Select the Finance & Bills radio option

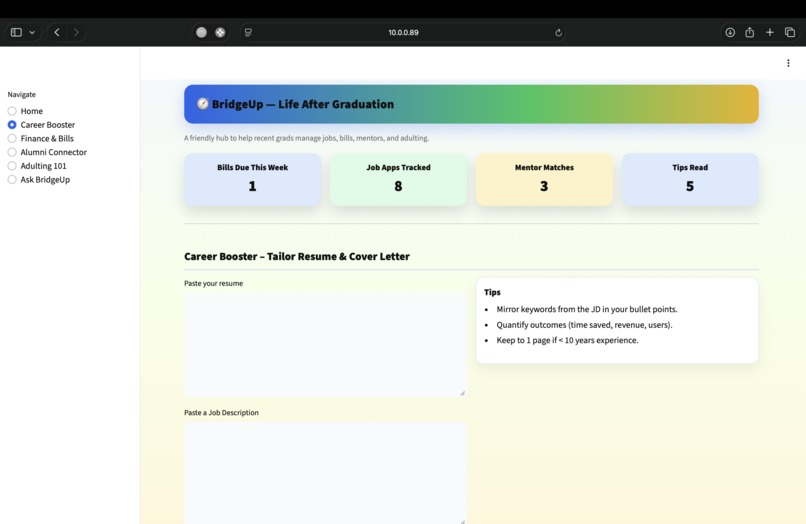click(41, 139)
